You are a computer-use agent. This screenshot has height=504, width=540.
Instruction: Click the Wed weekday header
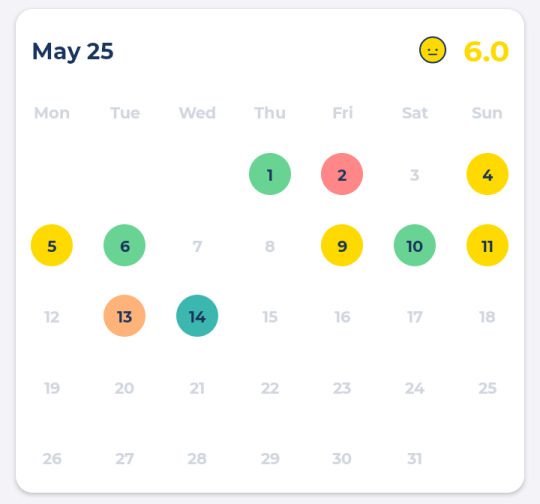[x=197, y=113]
